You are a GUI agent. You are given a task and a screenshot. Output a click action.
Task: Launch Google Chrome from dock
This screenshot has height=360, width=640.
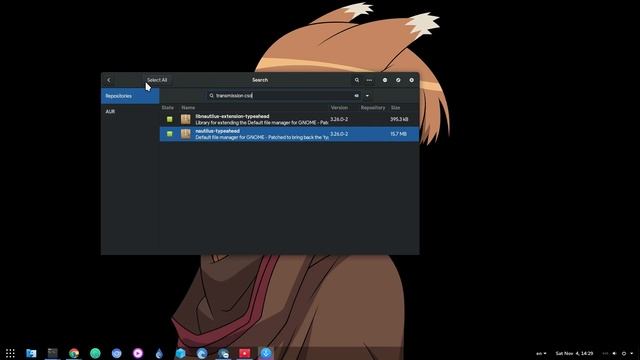pyautogui.click(x=74, y=353)
